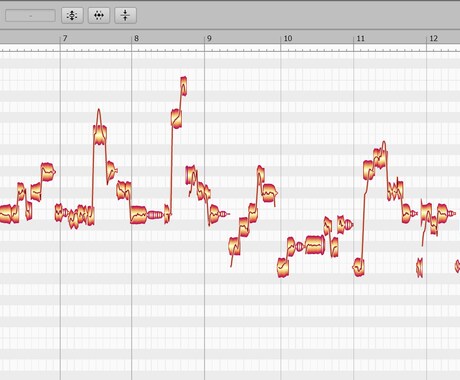The height and width of the screenshot is (380, 460).
Task: Select the tall peak note blob in bar 7
Action: click(100, 134)
